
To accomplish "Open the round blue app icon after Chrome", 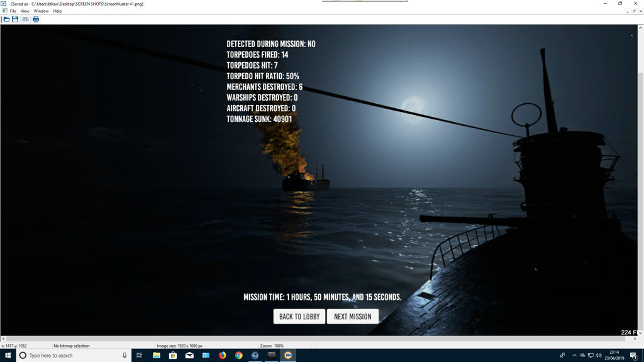I will [255, 356].
